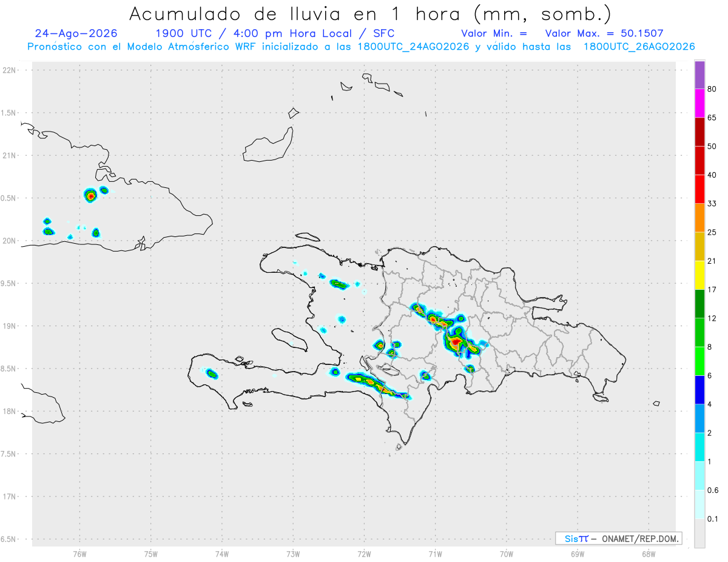Select the '19N' latitude label

[10, 326]
